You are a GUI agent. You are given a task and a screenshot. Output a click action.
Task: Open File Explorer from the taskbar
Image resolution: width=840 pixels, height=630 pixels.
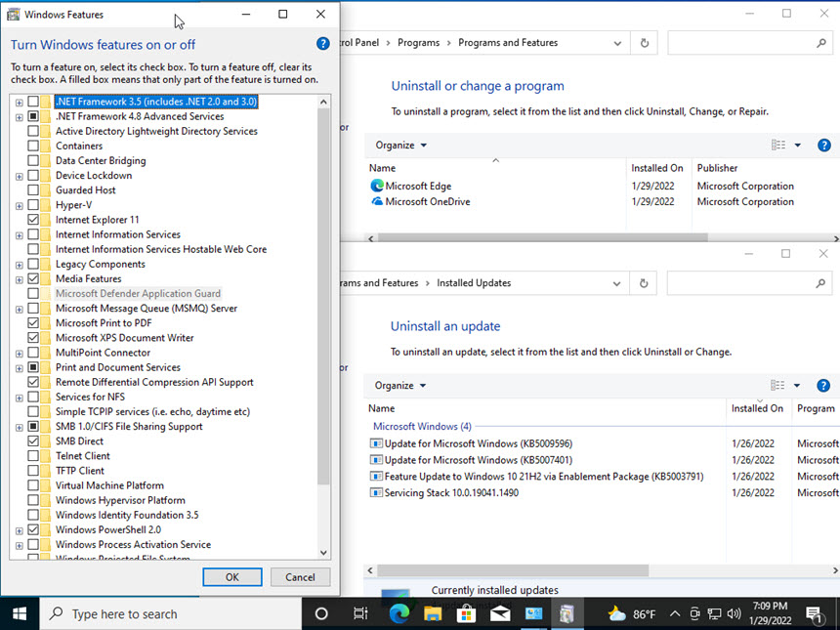click(433, 614)
